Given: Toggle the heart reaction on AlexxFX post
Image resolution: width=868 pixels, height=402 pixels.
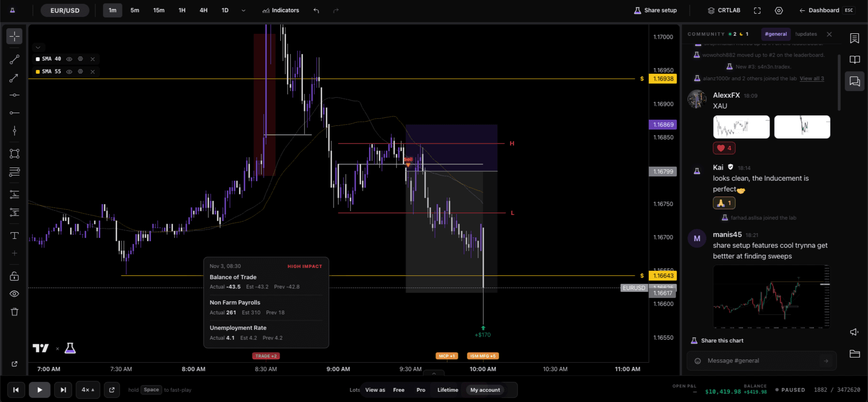Looking at the screenshot, I should tap(724, 148).
